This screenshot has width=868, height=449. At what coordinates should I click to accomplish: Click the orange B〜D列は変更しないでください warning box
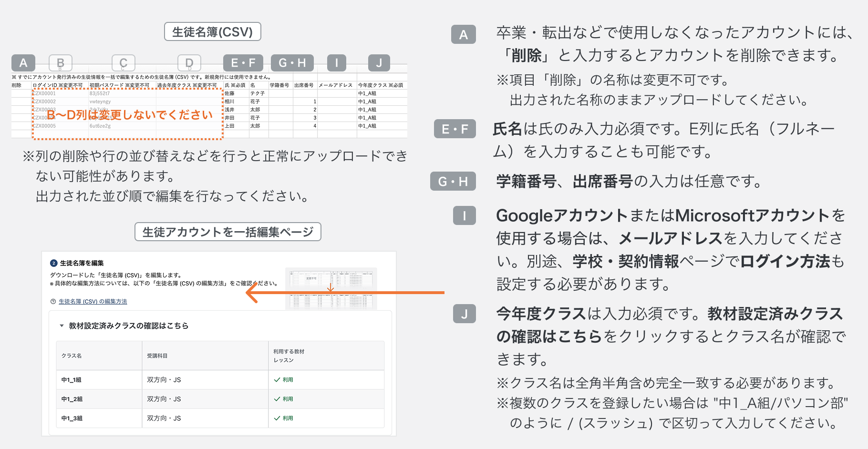tap(128, 114)
